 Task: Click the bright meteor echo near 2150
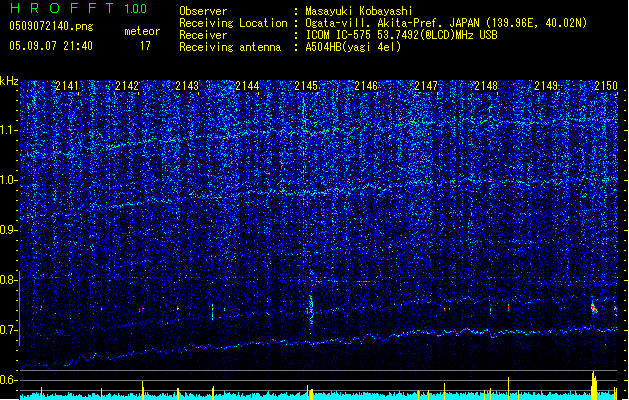594,308
